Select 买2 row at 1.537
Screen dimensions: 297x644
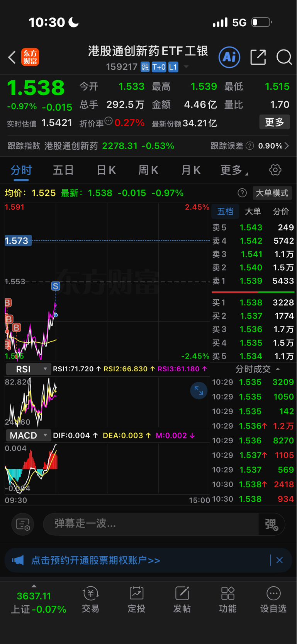coord(253,316)
